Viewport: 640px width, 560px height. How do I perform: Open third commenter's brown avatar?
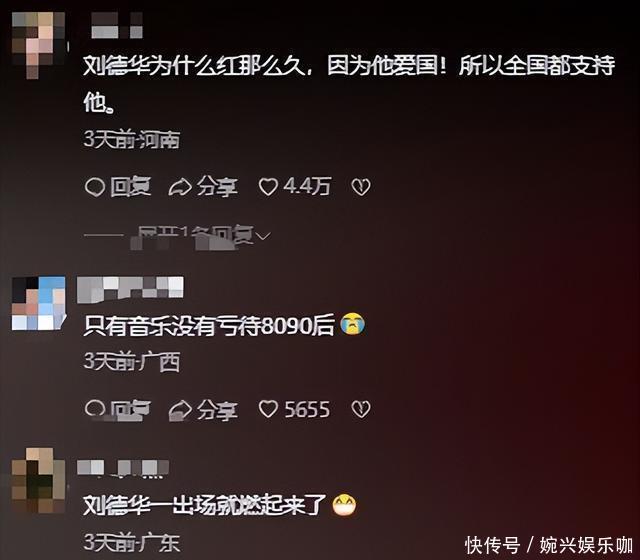[x=38, y=480]
